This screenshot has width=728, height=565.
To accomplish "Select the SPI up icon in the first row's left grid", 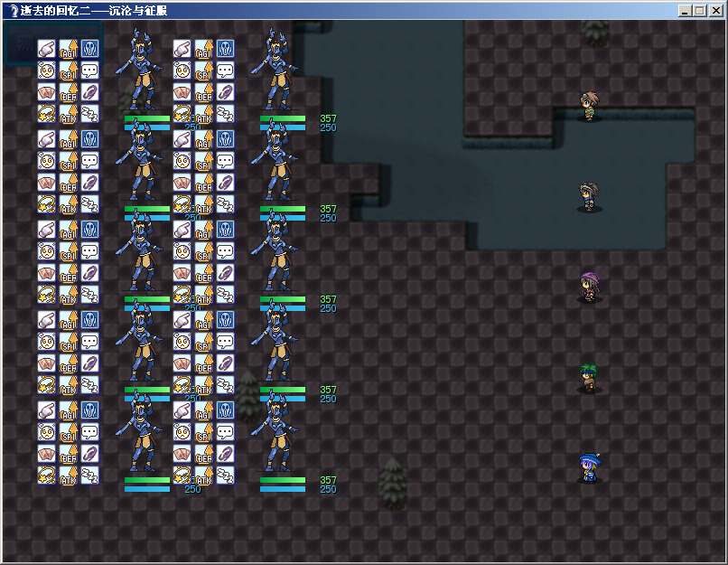I will 69,71.
